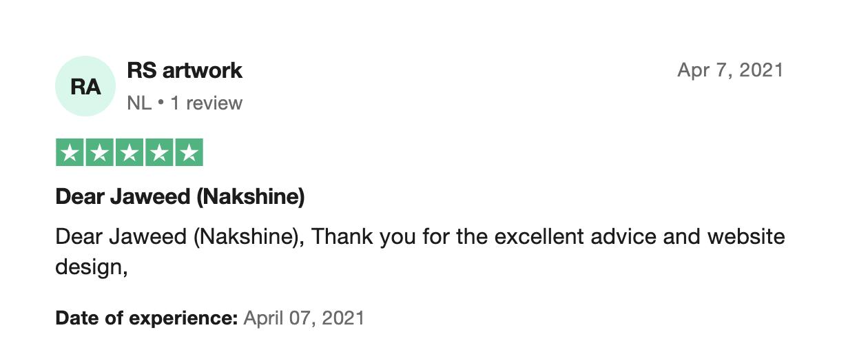Click "Dear Jaweed" at start of review body
Screen dimensions: 868x361
click(121, 238)
